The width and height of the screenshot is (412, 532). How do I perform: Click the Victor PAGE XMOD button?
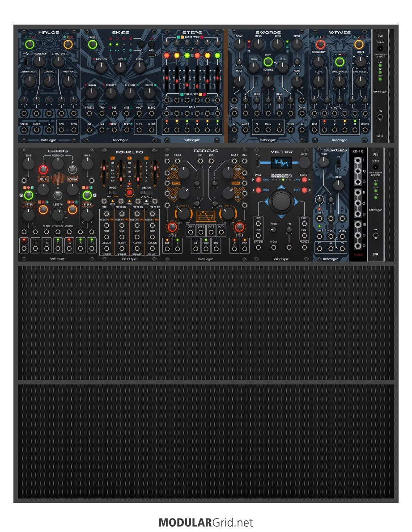coord(258,179)
